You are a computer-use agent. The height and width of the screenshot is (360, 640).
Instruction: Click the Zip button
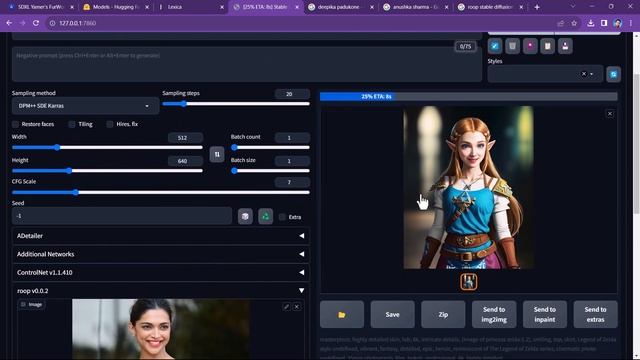click(443, 314)
